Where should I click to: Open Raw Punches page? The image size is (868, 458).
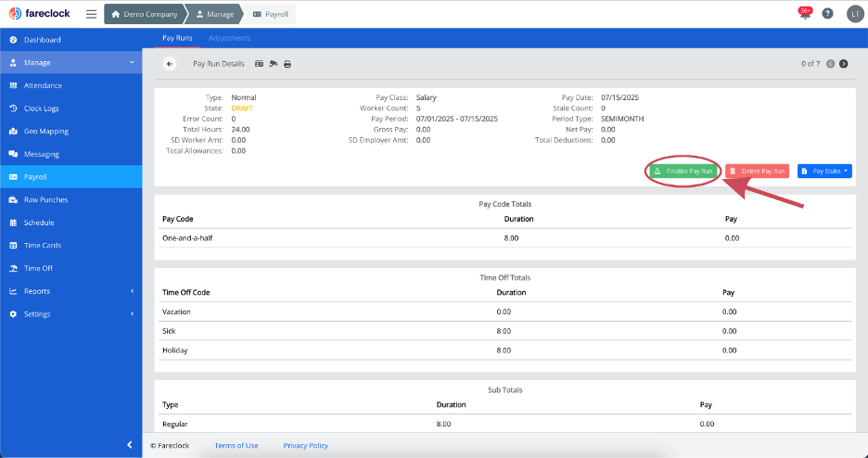70,199
